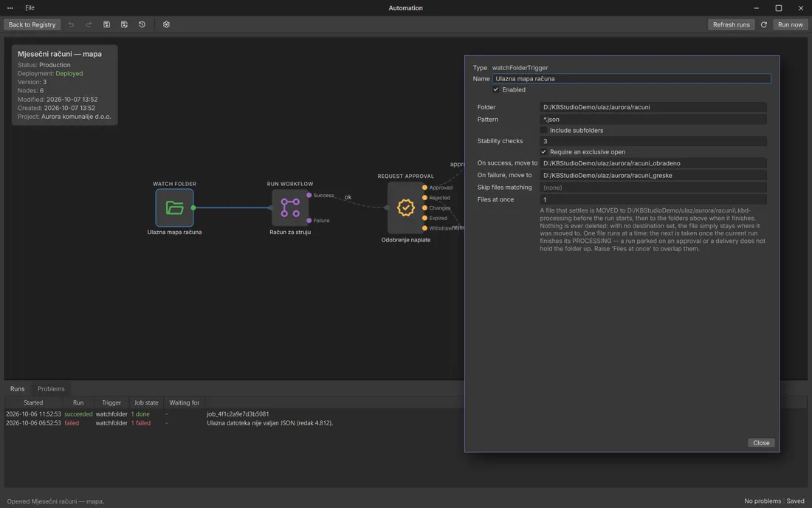Click the Refresh runs button
Viewport: 812px width, 508px height.
click(x=732, y=24)
